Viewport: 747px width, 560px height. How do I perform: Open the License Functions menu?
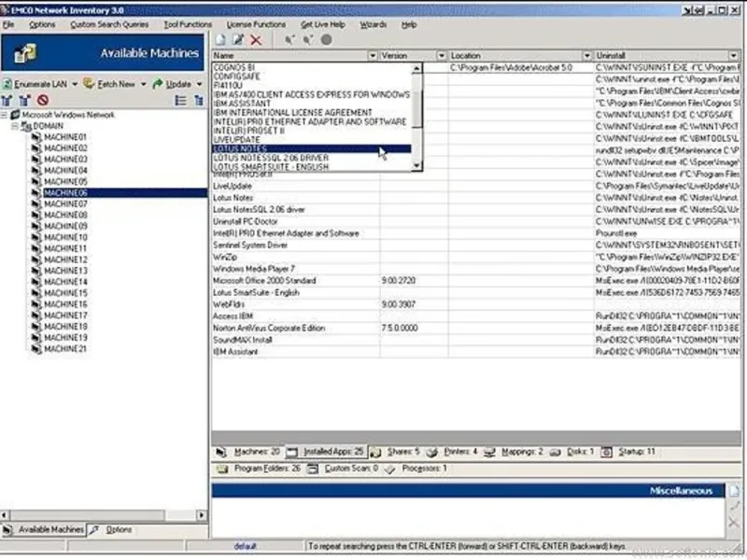(256, 24)
